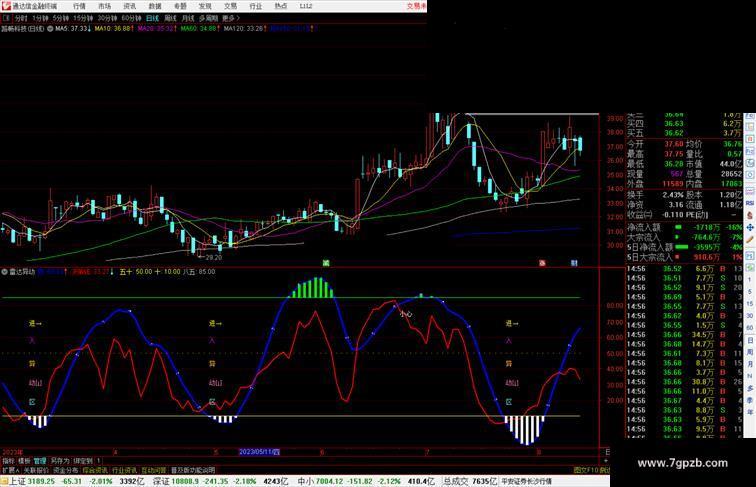Switch to the 30分钟 period tab
The width and height of the screenshot is (756, 487).
[x=108, y=18]
